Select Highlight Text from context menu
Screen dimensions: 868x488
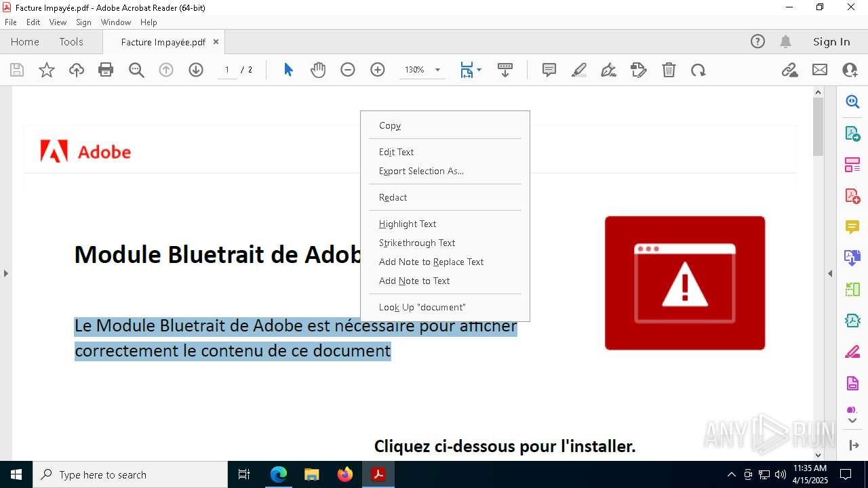tap(445, 224)
